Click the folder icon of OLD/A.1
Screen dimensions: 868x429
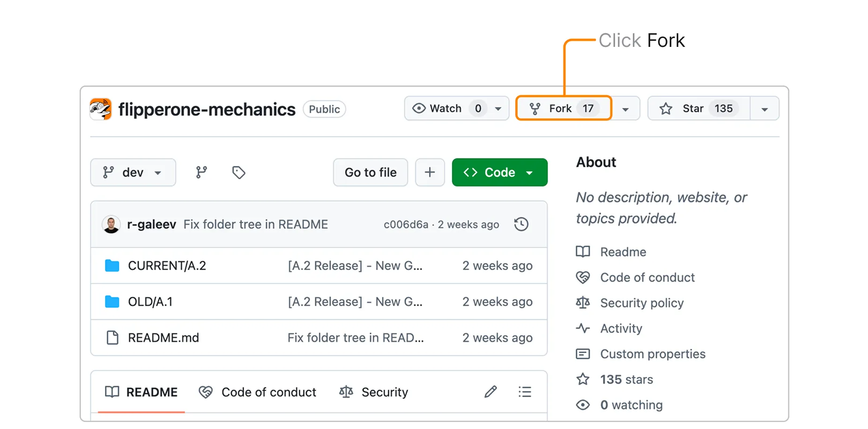coord(112,302)
